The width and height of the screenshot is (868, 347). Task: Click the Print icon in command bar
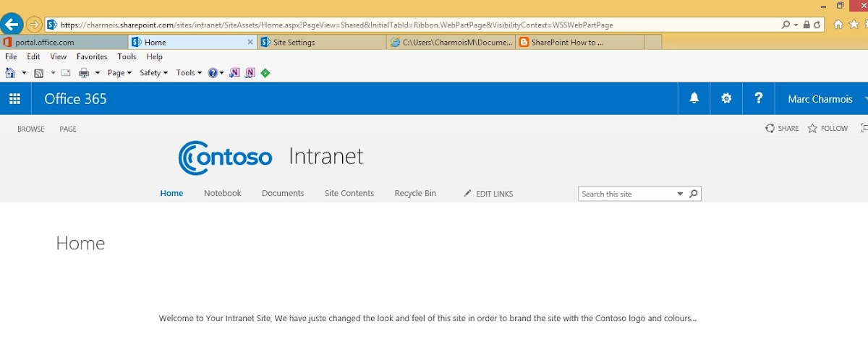[84, 73]
